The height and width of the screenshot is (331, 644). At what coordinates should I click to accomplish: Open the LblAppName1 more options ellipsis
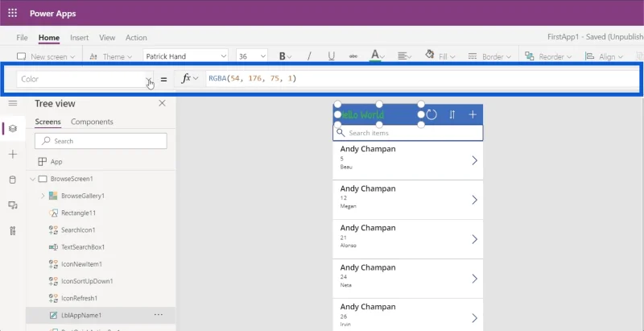158,315
